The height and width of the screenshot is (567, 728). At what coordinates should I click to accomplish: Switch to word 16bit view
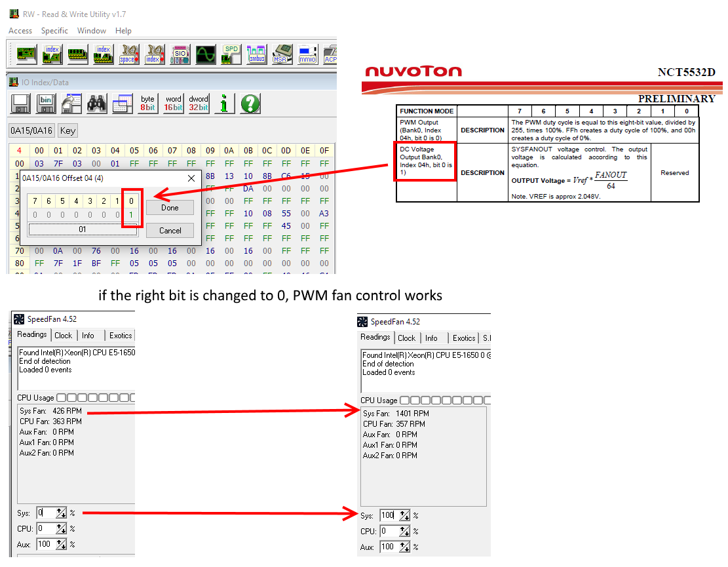[173, 103]
